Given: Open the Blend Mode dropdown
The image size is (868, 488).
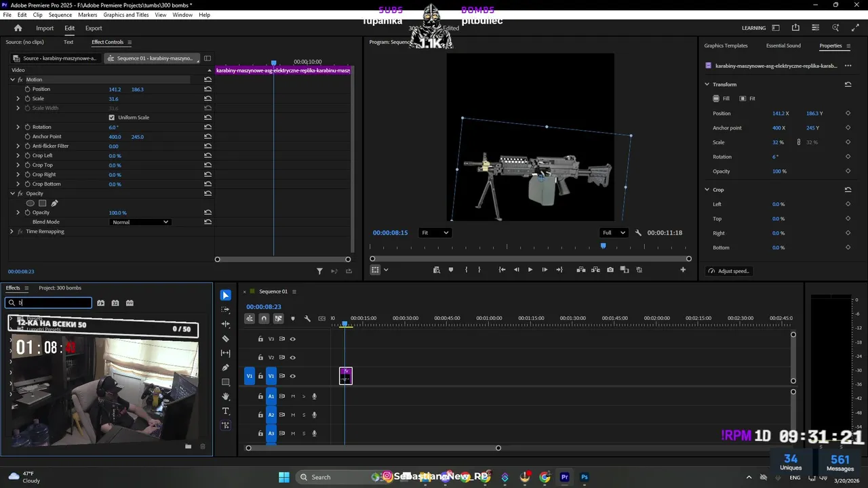Looking at the screenshot, I should click(x=140, y=222).
